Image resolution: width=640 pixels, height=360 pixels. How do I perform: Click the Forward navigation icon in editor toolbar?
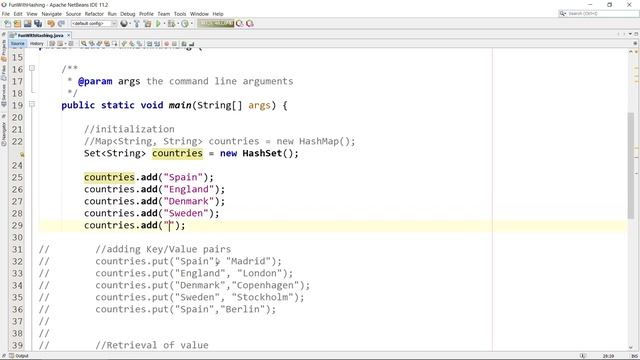click(x=71, y=43)
